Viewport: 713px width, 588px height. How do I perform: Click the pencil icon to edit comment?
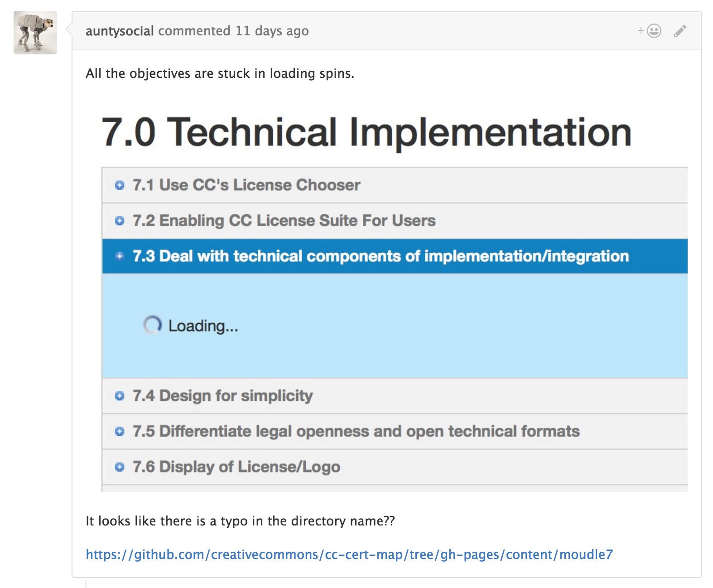[x=680, y=31]
